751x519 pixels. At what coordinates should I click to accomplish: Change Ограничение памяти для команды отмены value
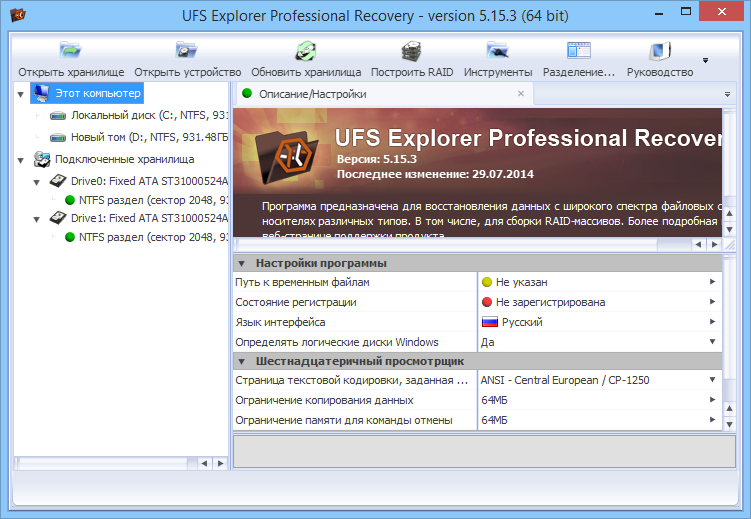pos(600,420)
